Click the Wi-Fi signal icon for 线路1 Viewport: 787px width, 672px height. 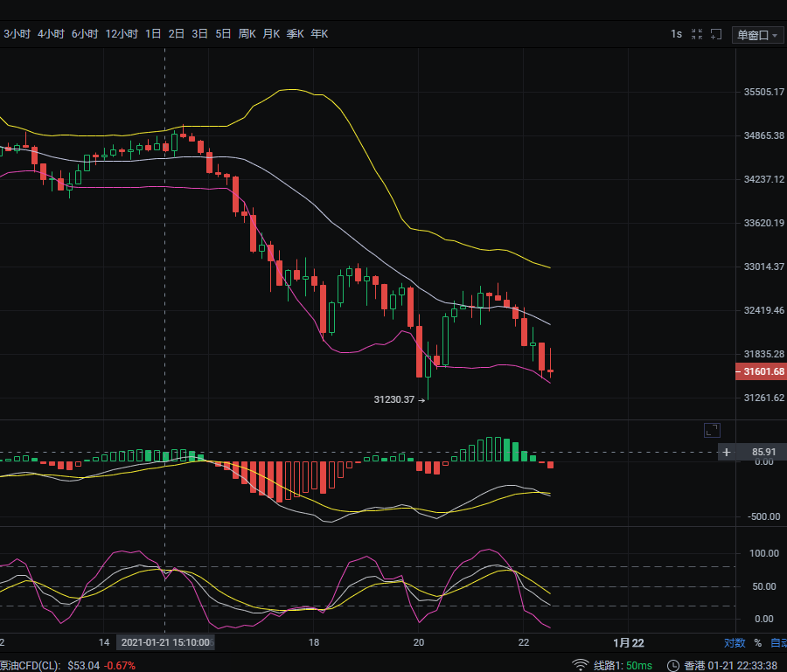point(581,665)
